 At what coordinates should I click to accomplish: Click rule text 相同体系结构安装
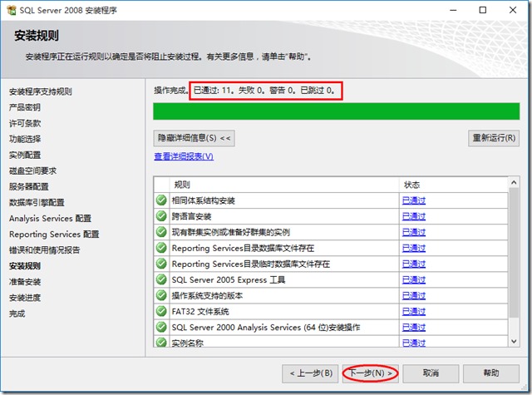click(x=203, y=200)
